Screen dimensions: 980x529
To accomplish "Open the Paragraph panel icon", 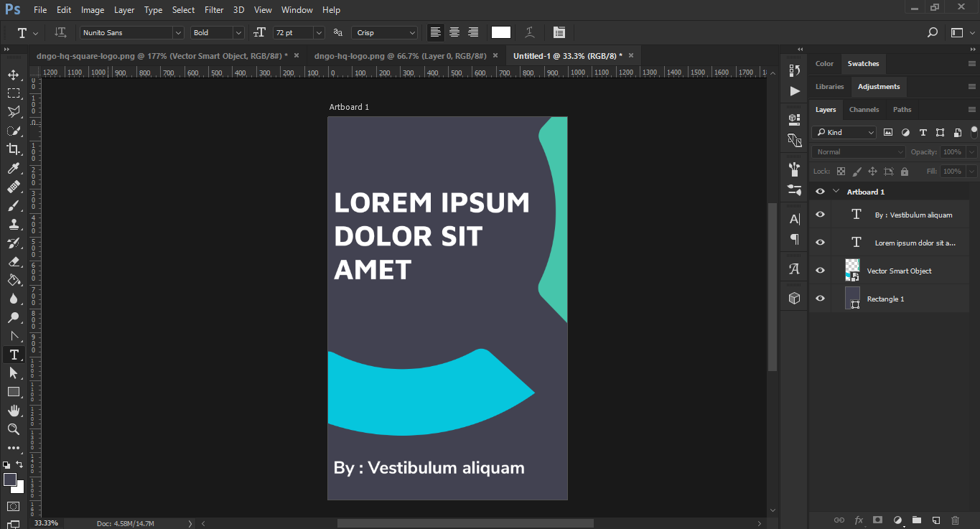I will (794, 239).
